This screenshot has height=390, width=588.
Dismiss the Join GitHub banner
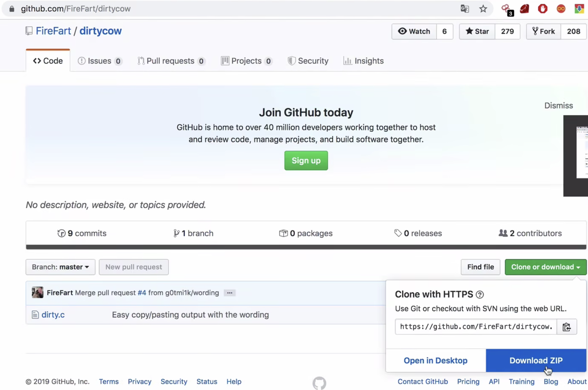[x=558, y=106]
